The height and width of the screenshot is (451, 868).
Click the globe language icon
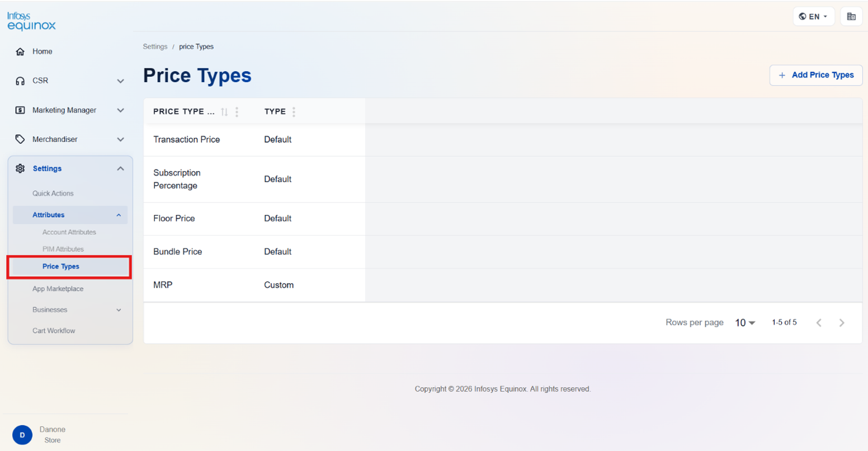point(803,16)
